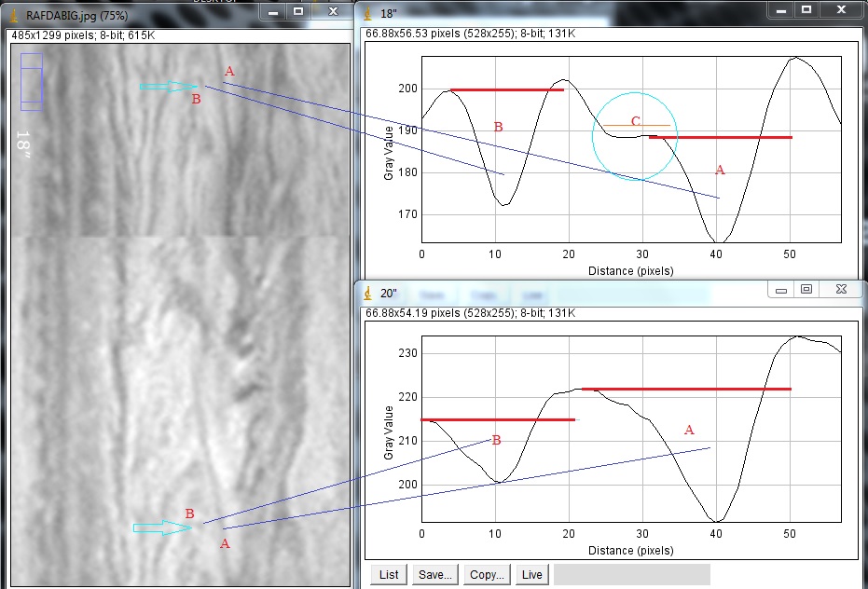
Task: Minimize the 18" plot window
Action: [x=781, y=10]
